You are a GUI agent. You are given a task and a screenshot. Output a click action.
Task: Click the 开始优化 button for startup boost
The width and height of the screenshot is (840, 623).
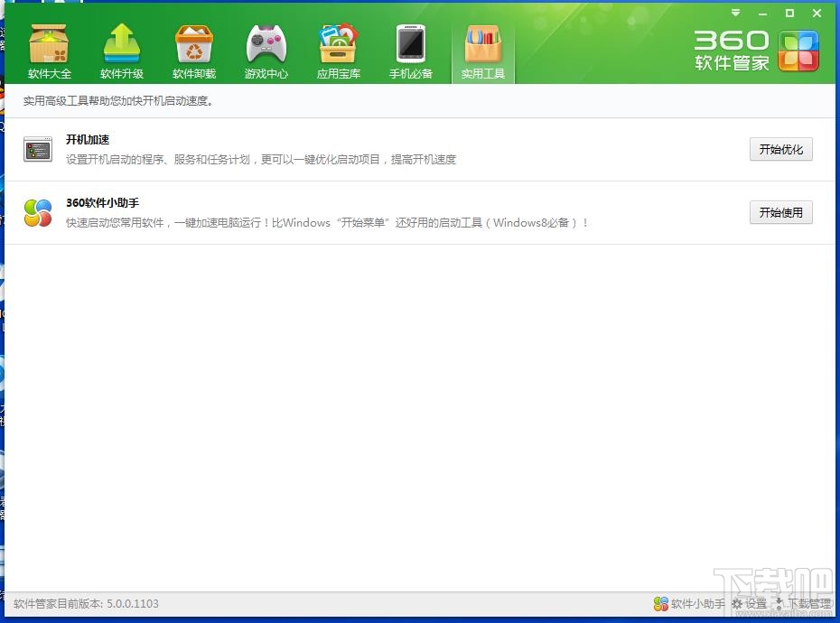(x=780, y=150)
